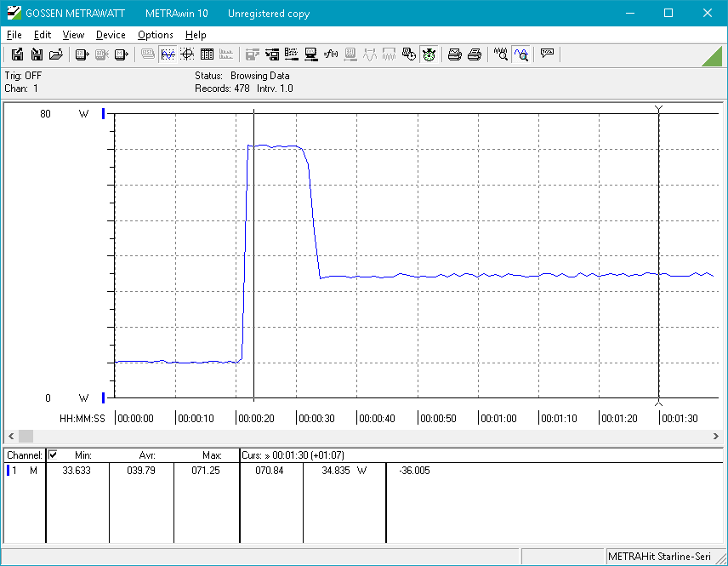Maximize the METRAwin 10 window
The width and height of the screenshot is (728, 566).
pyautogui.click(x=668, y=13)
